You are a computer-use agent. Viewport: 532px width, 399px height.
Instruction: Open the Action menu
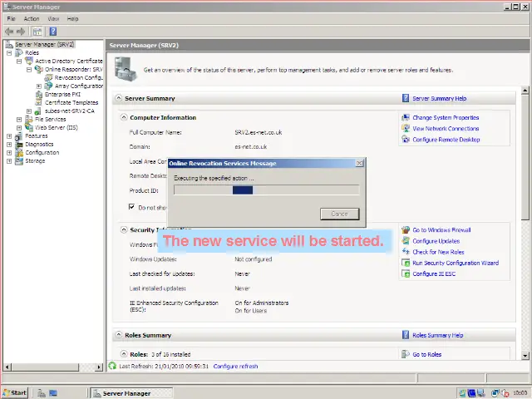32,18
